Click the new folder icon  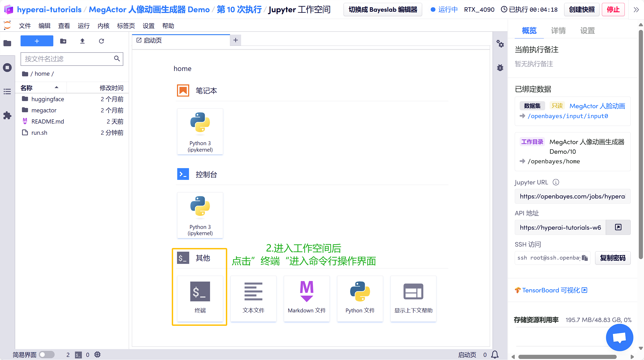pyautogui.click(x=63, y=41)
